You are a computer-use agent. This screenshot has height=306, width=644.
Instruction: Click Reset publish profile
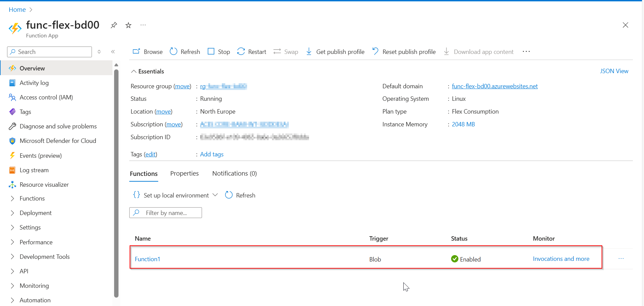pyautogui.click(x=404, y=52)
